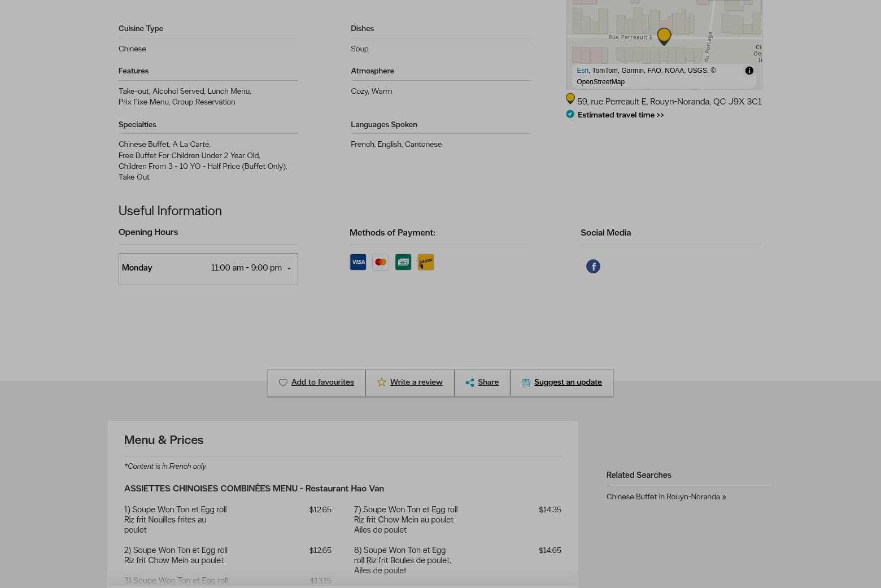Click the Take Out specialties text

pyautogui.click(x=134, y=177)
